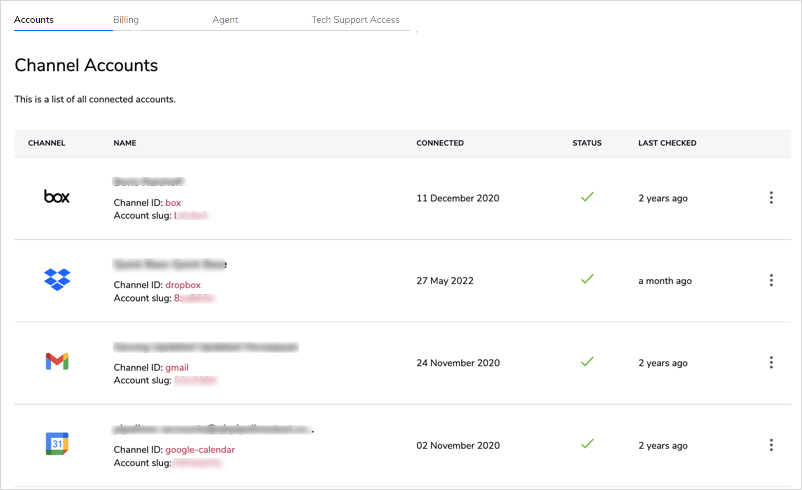Click the green status checkmark for Box
Screen dimensions: 802x490
[x=587, y=196]
